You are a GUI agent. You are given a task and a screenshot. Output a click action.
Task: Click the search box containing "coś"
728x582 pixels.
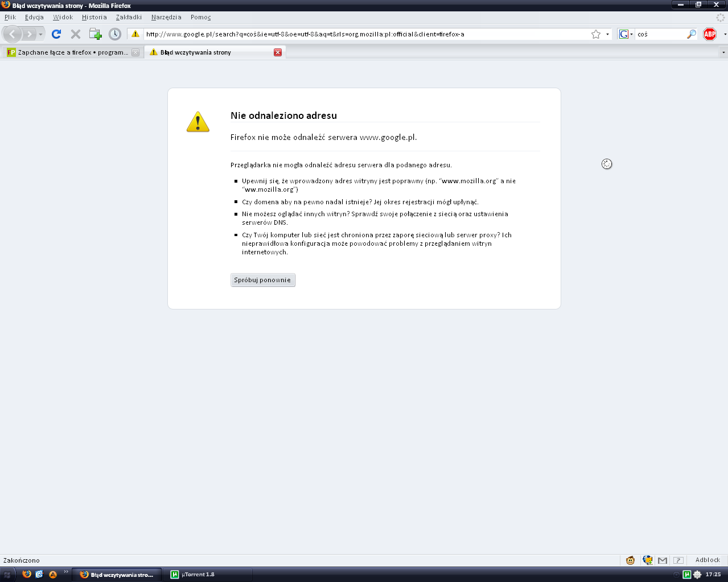pos(661,34)
